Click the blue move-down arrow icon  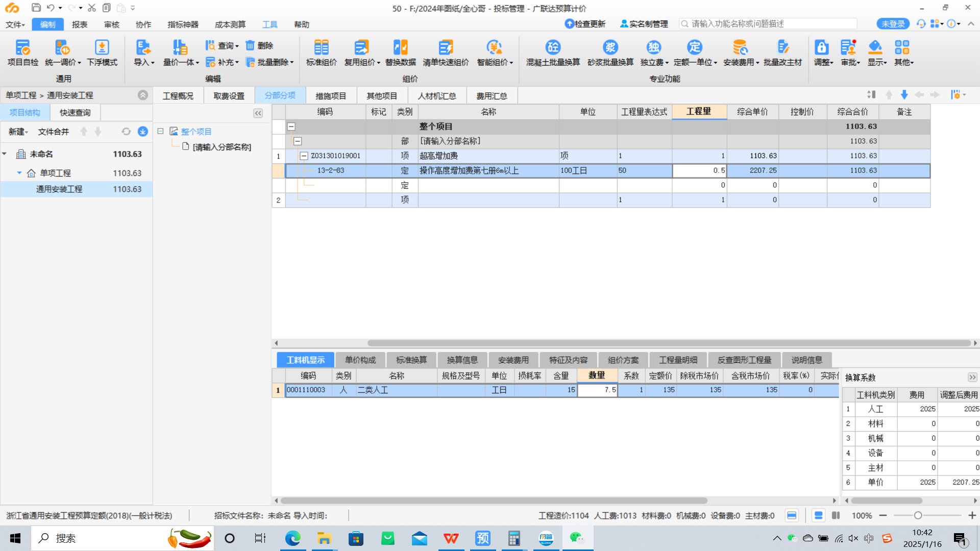tap(904, 95)
